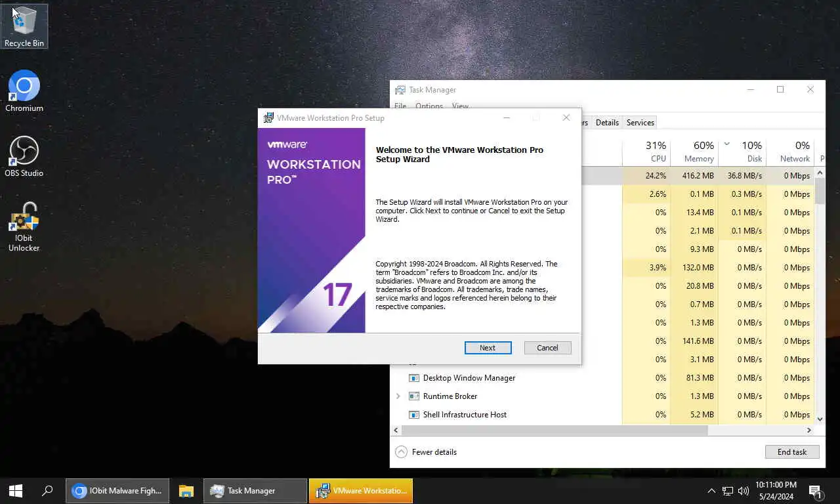Select the 141.6 MB memory cell
This screenshot has width=840, height=504.
point(694,341)
